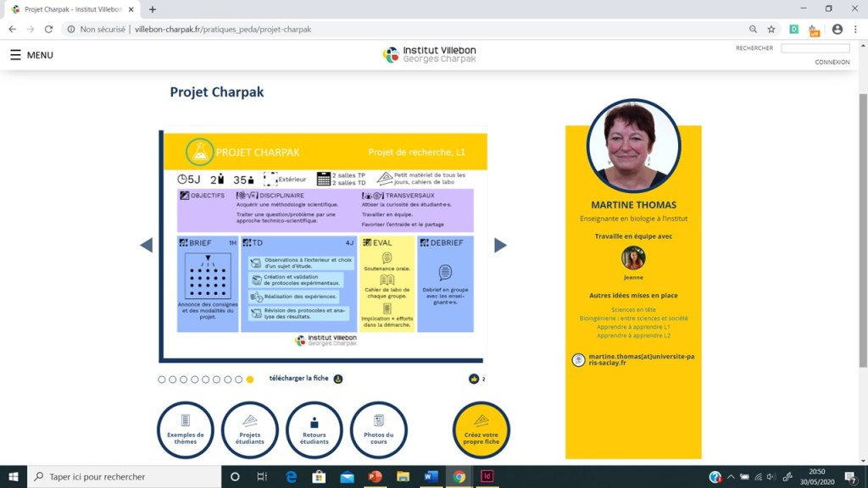Open 'Projets étudiants' circle button
Image resolution: width=868 pixels, height=488 pixels.
coord(250,430)
